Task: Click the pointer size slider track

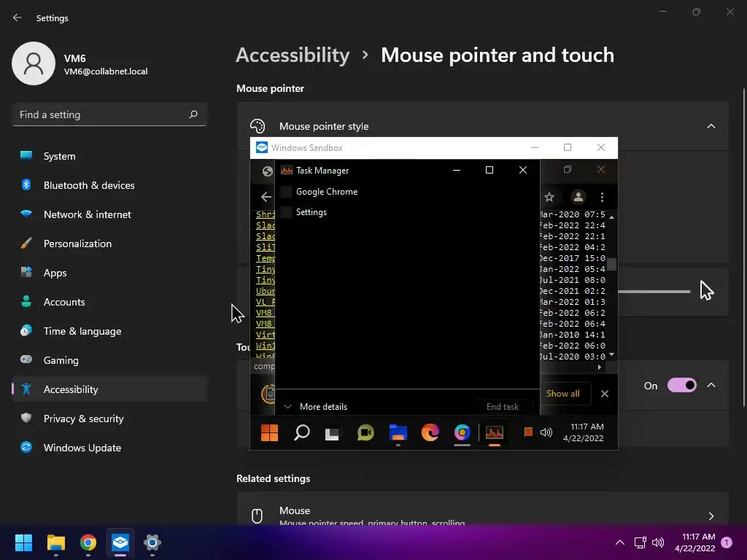Action: (654, 292)
